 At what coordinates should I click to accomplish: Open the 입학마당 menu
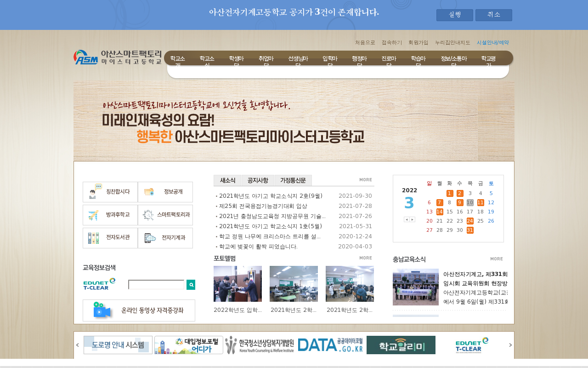tap(330, 59)
